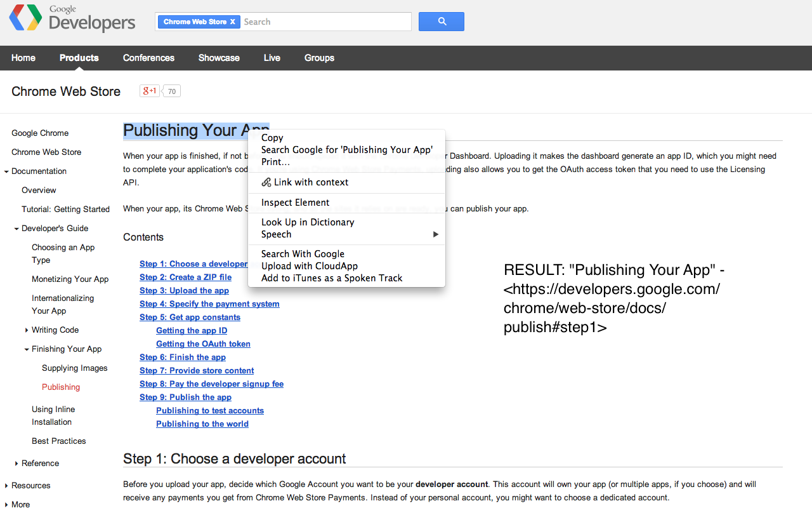The image size is (812, 508).
Task: Choose Search With Google menu entry
Action: [346, 254]
